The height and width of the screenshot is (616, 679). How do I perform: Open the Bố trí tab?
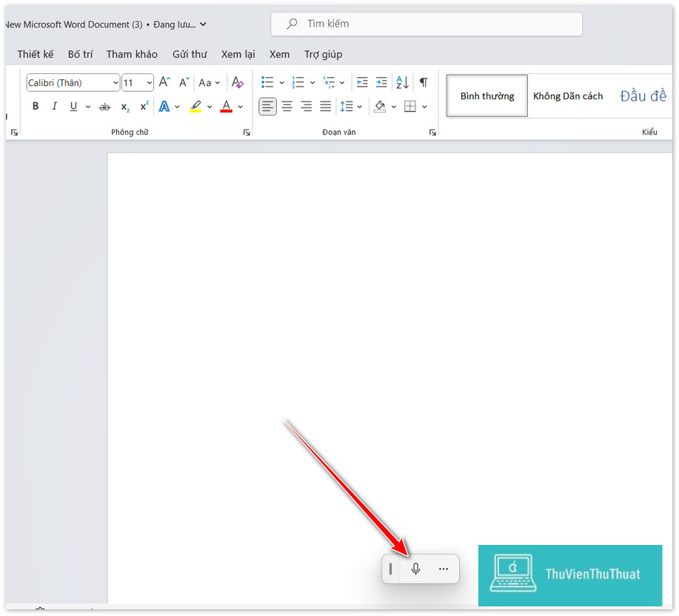[x=80, y=54]
